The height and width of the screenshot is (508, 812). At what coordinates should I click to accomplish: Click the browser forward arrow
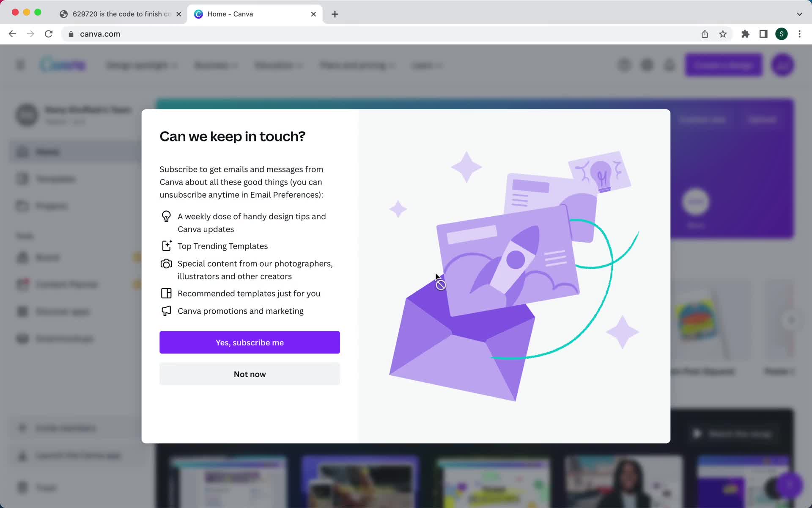click(30, 34)
